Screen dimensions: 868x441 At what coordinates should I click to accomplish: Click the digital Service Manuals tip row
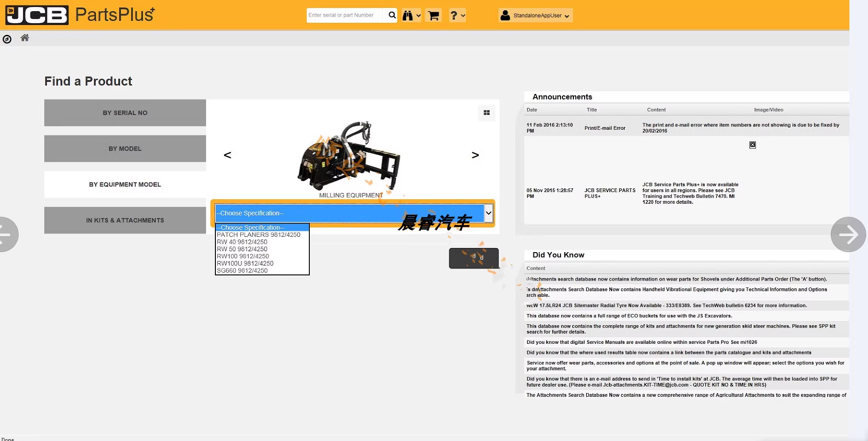pos(687,342)
